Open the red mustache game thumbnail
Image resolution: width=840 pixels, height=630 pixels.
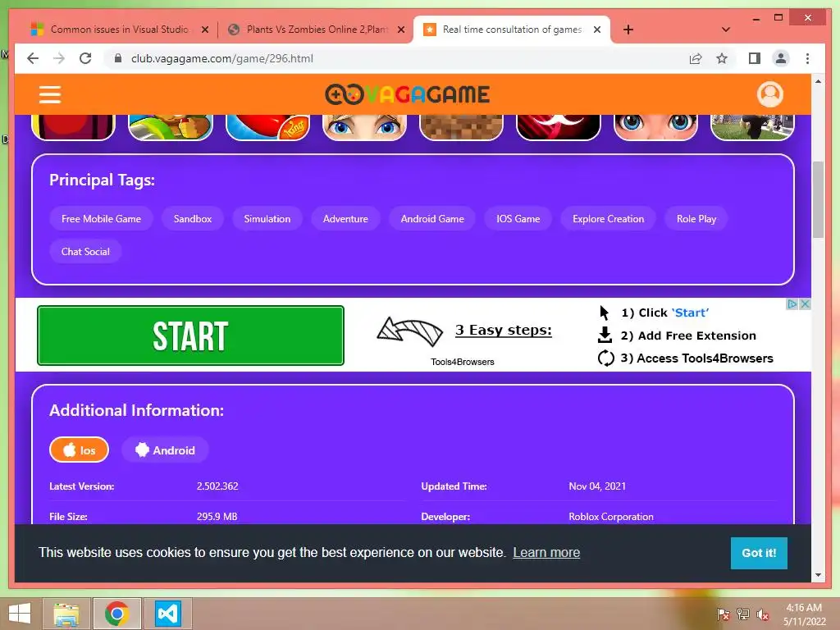(558, 127)
